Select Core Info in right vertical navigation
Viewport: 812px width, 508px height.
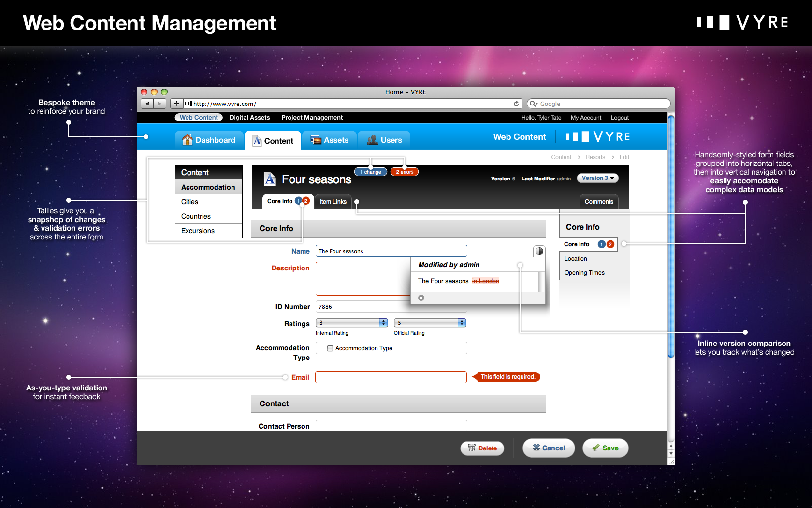click(x=588, y=244)
